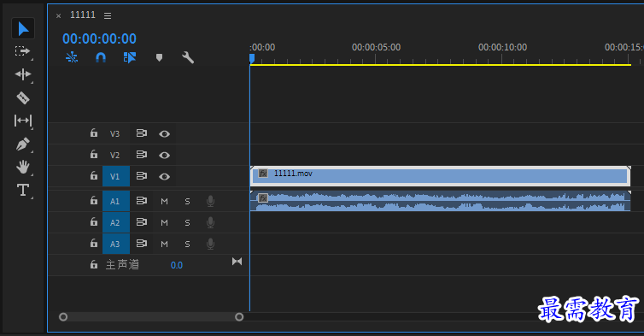Viewport: 644px width, 336px height.
Task: Select the Ripple Edit tool
Action: click(x=22, y=74)
